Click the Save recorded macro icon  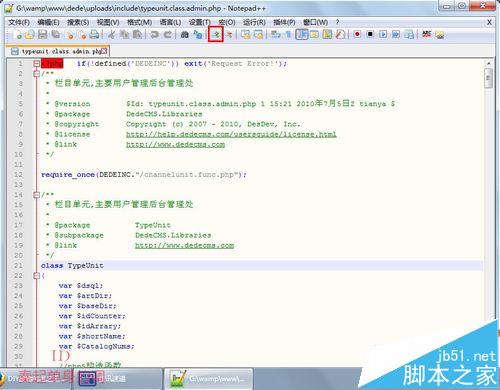point(409,34)
